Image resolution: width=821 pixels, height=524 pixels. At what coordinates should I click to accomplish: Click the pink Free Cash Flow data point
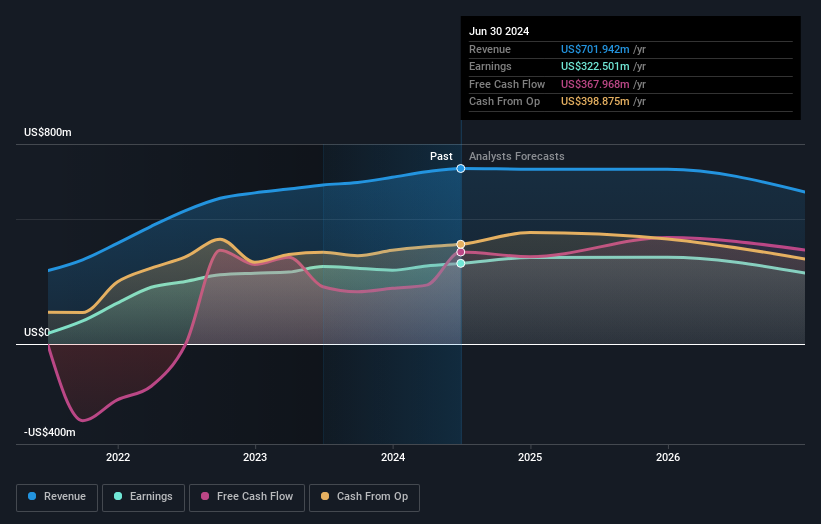tap(461, 252)
